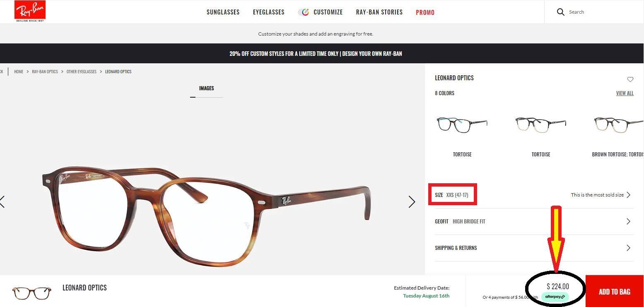
Task: Open the Sunglasses menu
Action: (x=223, y=12)
